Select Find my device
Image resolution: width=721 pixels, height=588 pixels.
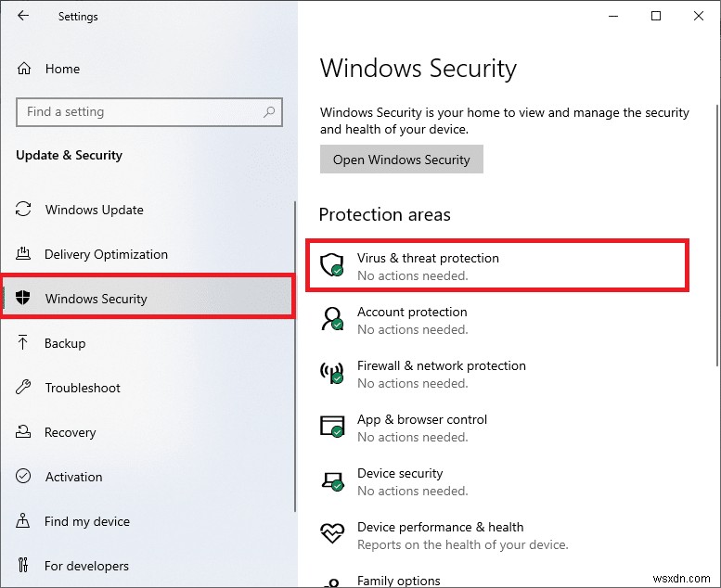tap(86, 521)
